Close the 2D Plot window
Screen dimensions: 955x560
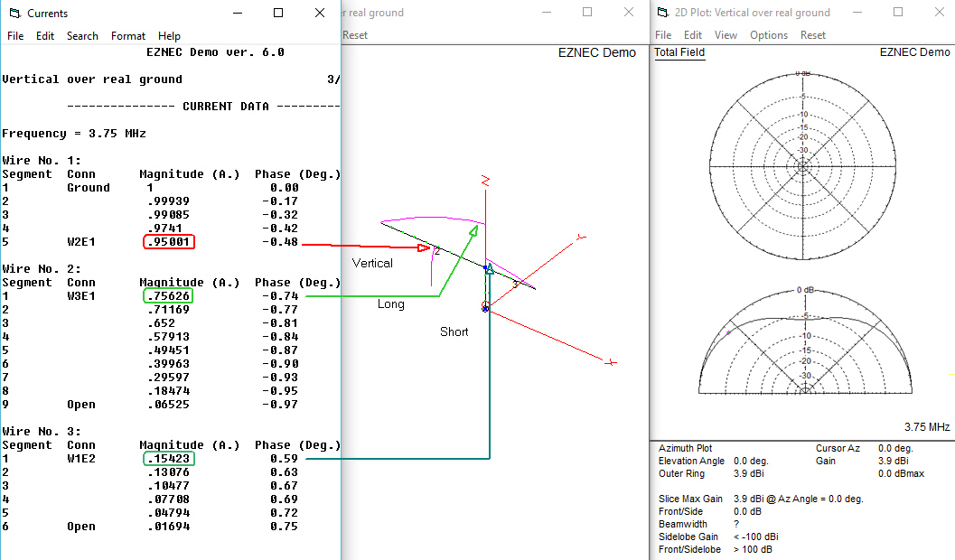point(938,13)
